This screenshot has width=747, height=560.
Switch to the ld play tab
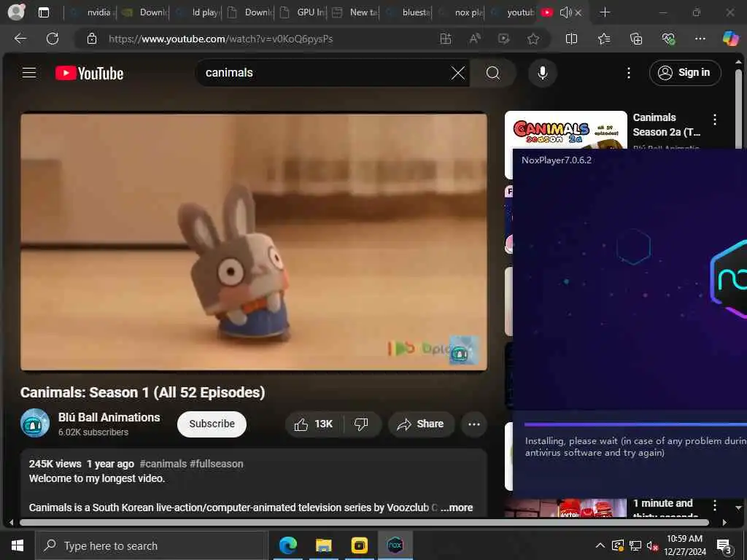[x=196, y=12]
